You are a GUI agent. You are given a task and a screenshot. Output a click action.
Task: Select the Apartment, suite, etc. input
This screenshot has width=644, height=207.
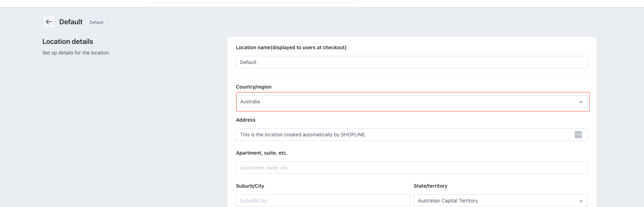[x=411, y=168]
